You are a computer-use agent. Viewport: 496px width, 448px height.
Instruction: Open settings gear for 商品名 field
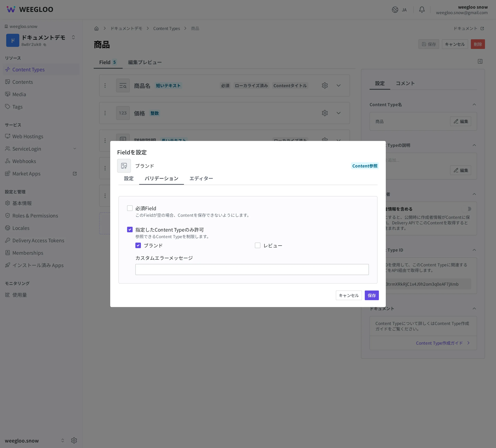coord(324,85)
